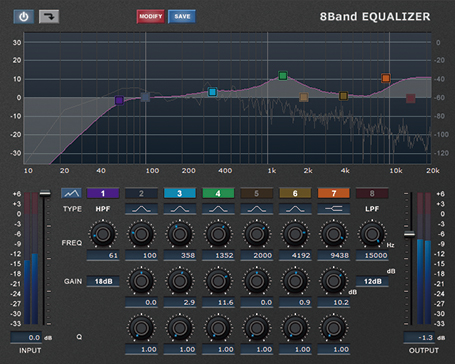
Task: Click band 7 Q knob
Action: click(x=334, y=328)
